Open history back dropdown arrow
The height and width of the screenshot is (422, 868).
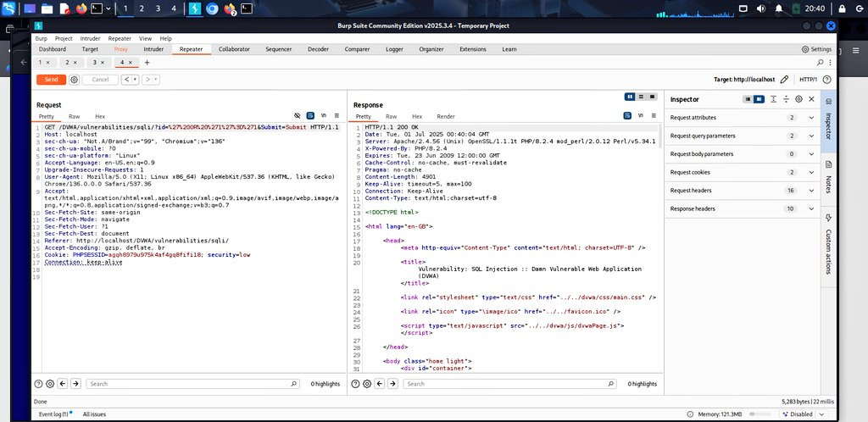pos(136,80)
